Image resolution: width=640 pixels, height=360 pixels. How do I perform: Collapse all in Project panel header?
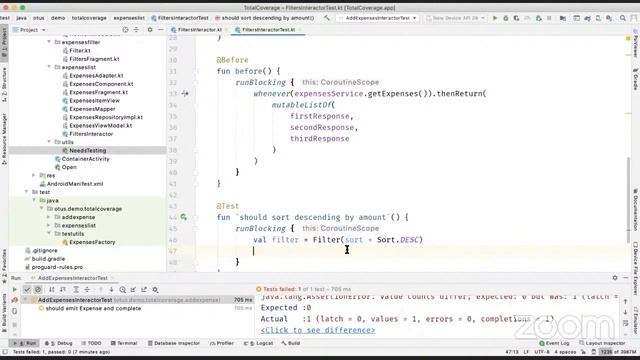136,30
